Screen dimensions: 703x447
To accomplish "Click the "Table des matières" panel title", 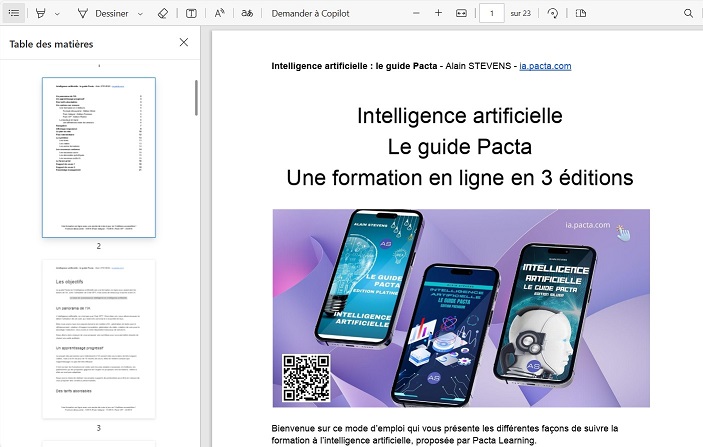I will [51, 44].
